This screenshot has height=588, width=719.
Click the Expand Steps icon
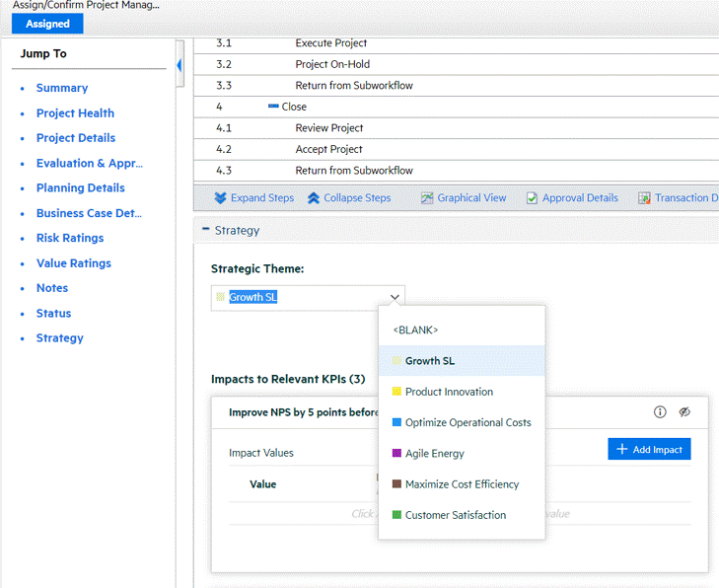tap(221, 198)
